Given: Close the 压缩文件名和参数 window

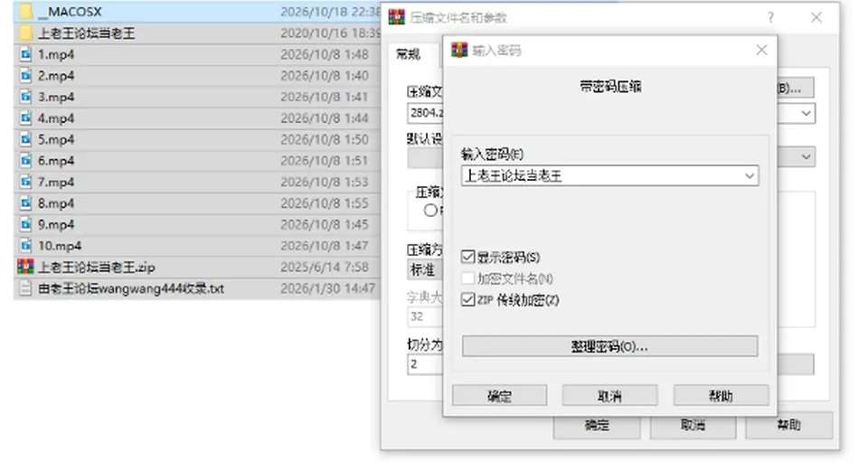Looking at the screenshot, I should [816, 18].
